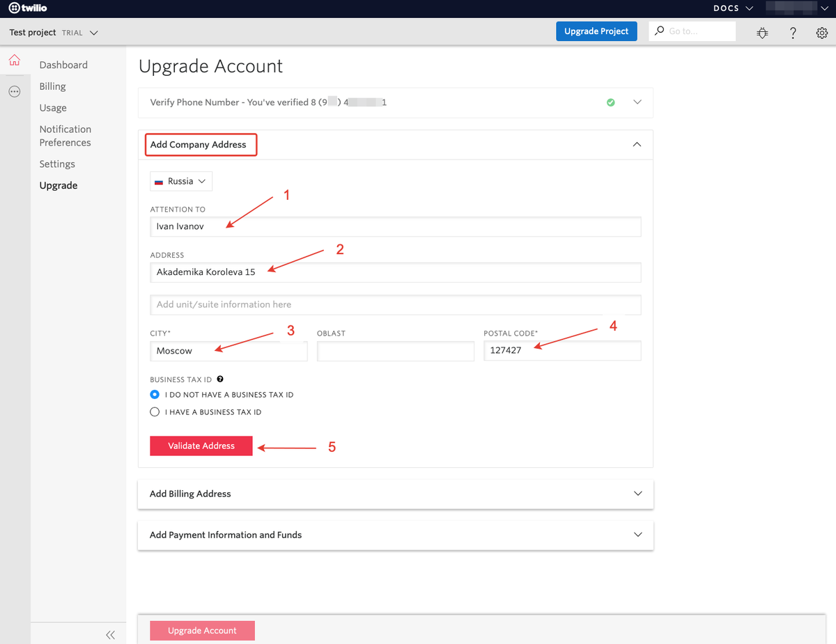Click the unit/suite information field
Viewport: 836px width, 644px height.
pos(396,304)
